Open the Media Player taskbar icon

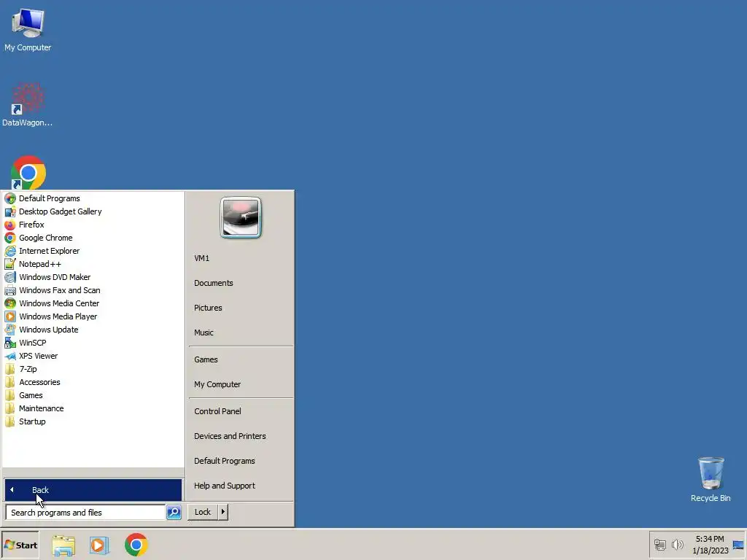[x=99, y=545]
